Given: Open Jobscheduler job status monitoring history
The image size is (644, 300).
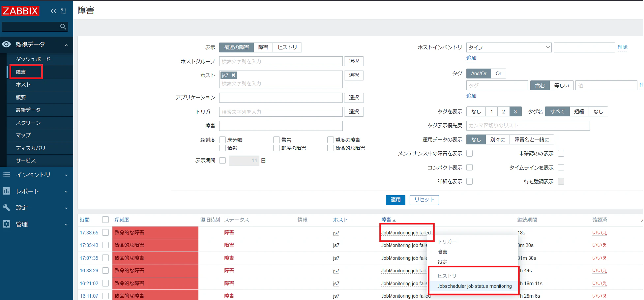Looking at the screenshot, I should (474, 286).
